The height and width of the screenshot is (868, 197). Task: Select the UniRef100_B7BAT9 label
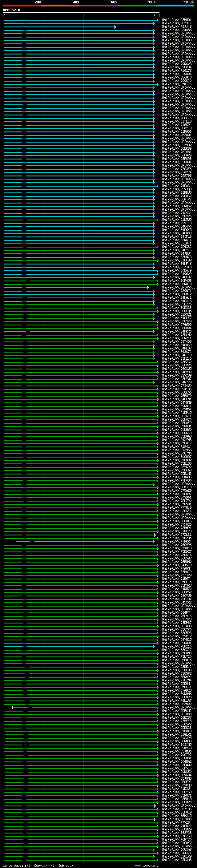click(176, 572)
